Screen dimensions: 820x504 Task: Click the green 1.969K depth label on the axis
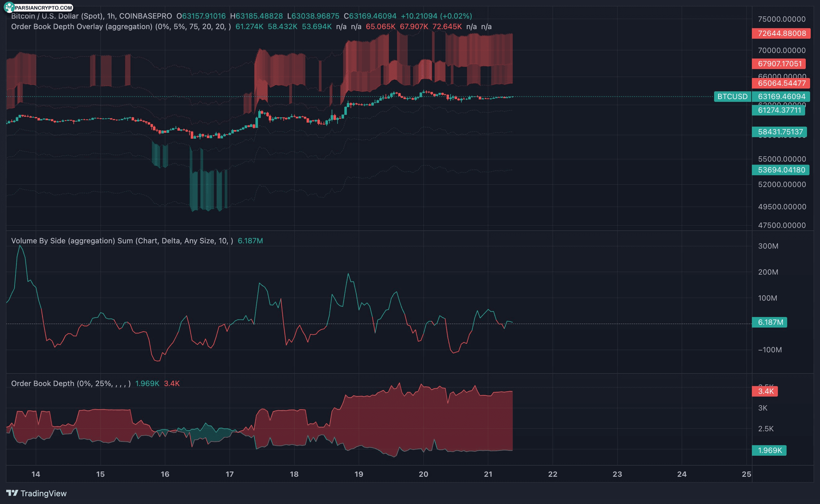click(x=769, y=450)
